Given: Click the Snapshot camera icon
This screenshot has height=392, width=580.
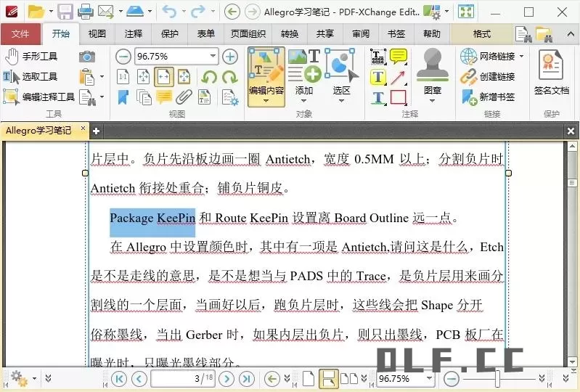Looking at the screenshot, I should (x=87, y=57).
